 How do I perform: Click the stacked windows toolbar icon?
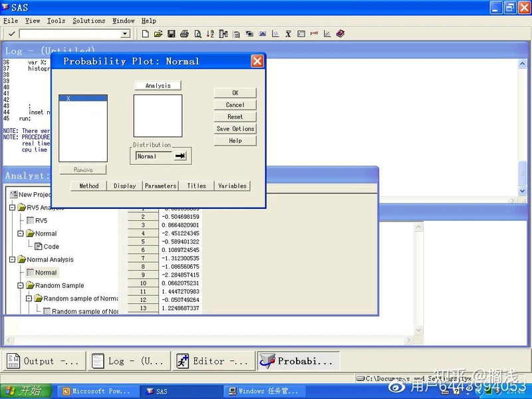point(249,34)
